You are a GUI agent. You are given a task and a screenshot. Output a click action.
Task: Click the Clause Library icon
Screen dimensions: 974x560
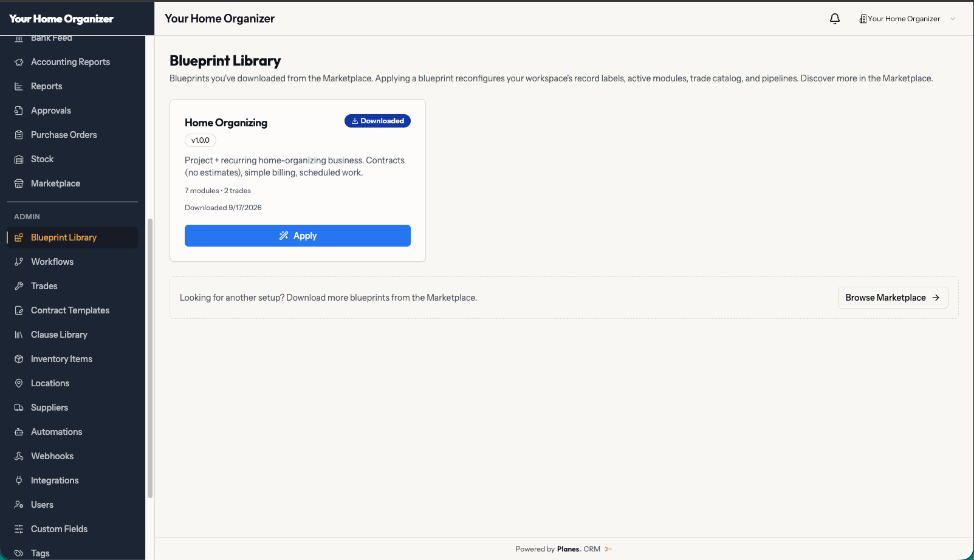click(x=19, y=335)
